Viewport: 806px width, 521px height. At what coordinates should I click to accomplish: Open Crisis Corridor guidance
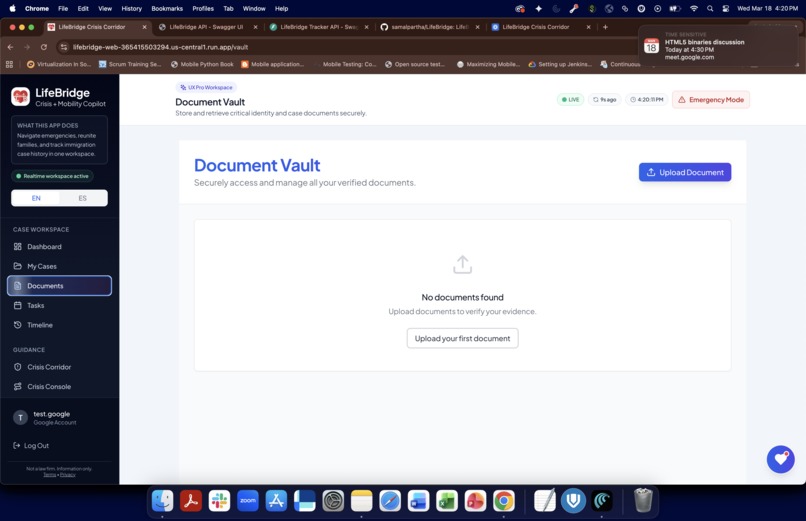59,367
